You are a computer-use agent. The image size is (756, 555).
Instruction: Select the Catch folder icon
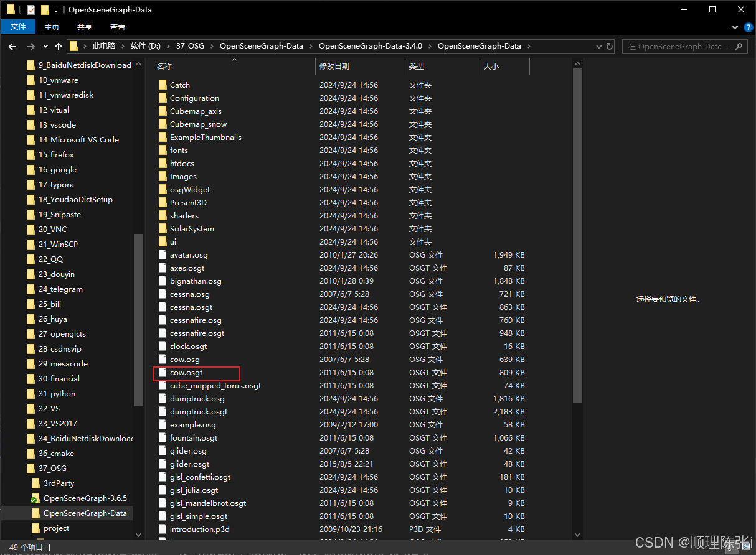click(x=163, y=85)
